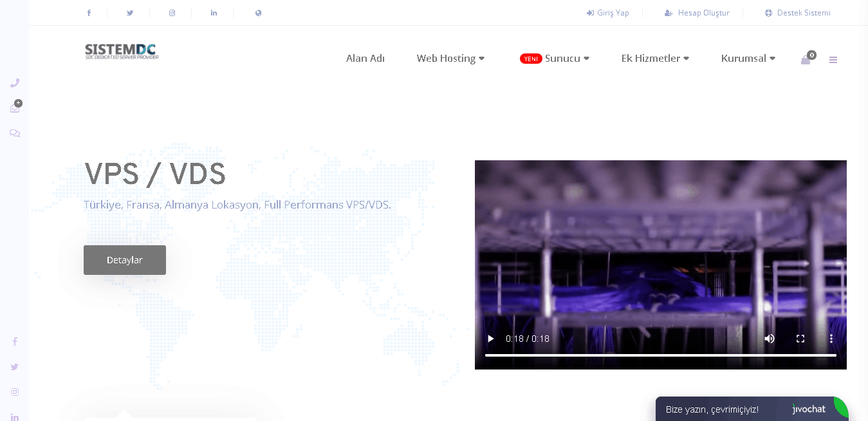
Task: Open the hamburger menu icon
Action: click(833, 60)
